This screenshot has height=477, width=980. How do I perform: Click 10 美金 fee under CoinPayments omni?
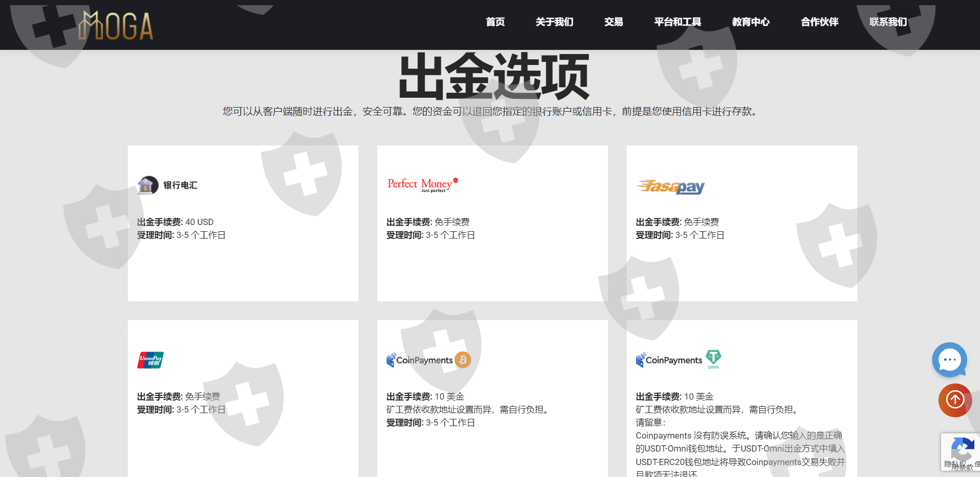click(x=699, y=396)
